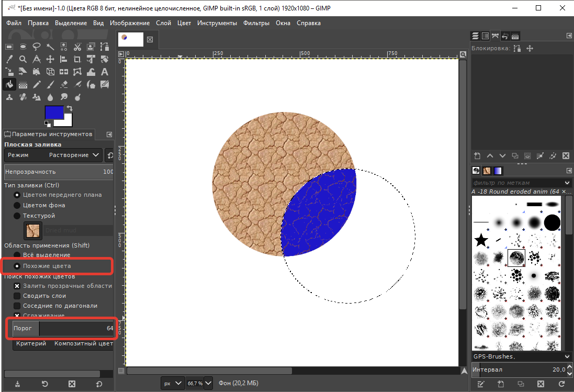Image resolution: width=574 pixels, height=392 pixels.
Task: Click the blue foreground color swatch
Action: (x=53, y=113)
